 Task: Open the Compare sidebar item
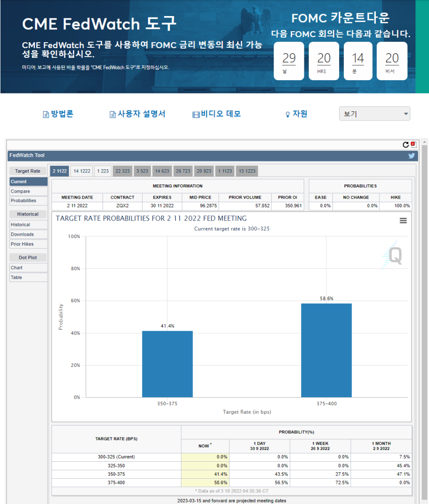pos(28,191)
